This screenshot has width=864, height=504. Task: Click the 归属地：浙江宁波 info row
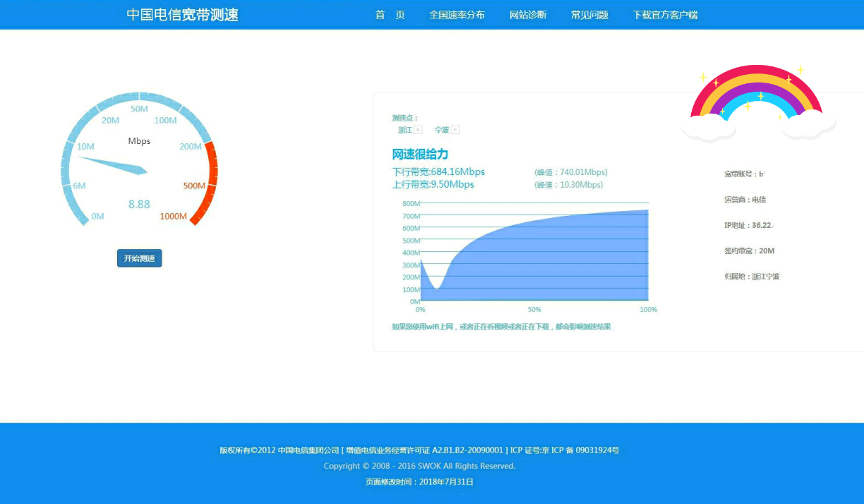pyautogui.click(x=752, y=276)
